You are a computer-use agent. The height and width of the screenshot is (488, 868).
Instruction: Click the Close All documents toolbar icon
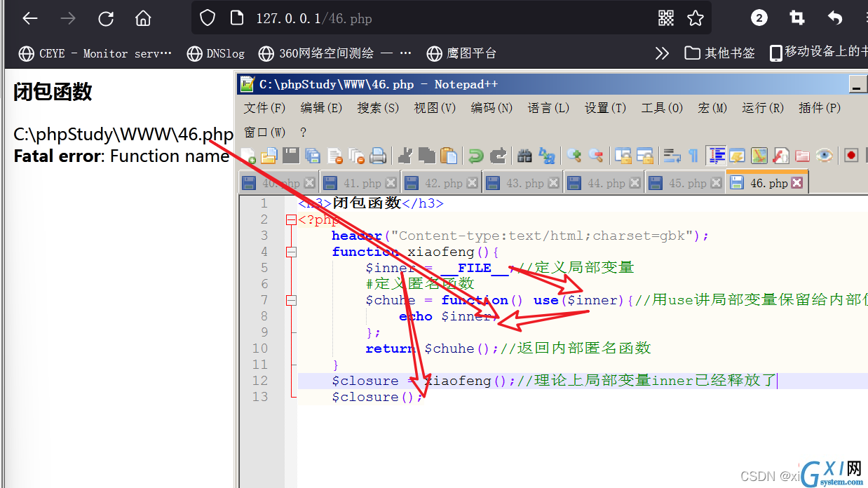click(x=357, y=156)
